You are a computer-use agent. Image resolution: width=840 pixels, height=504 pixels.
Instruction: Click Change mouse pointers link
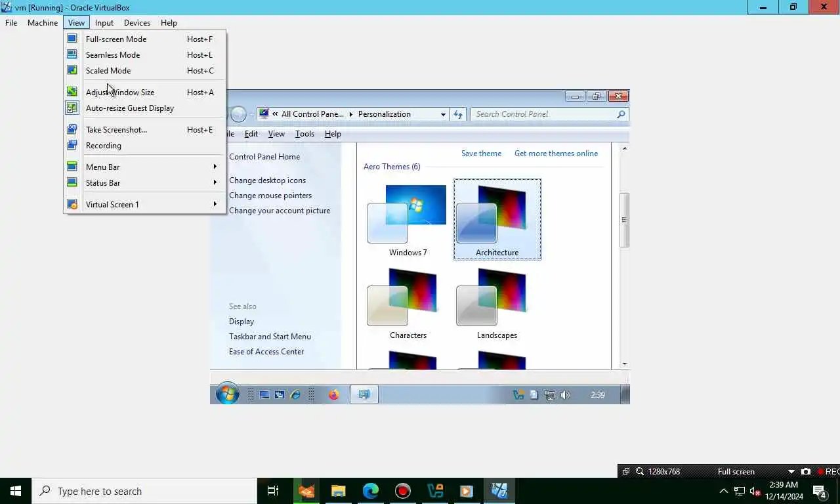(270, 195)
